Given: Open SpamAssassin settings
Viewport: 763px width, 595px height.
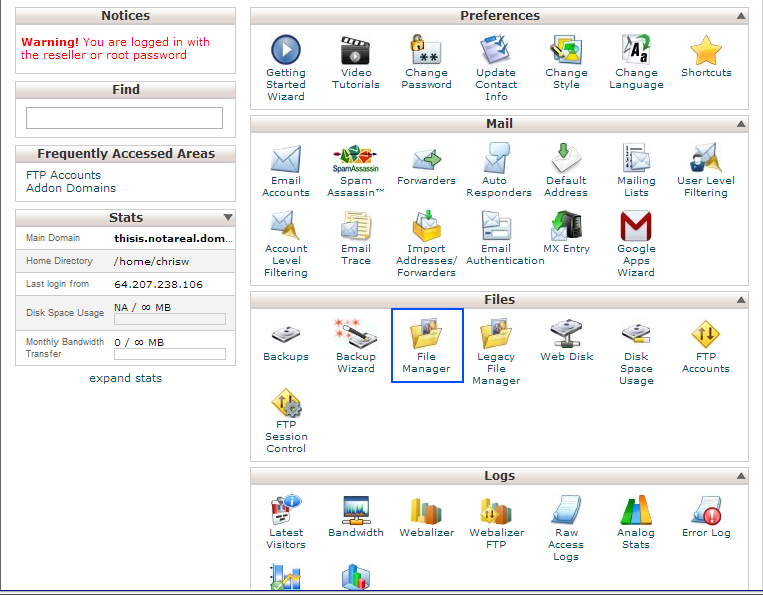Looking at the screenshot, I should click(x=356, y=171).
